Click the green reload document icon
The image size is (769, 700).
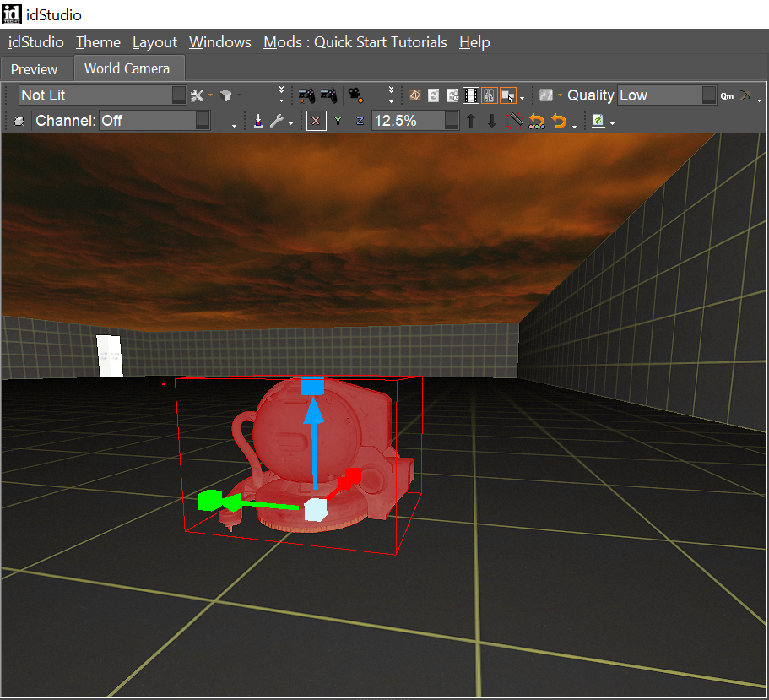598,121
